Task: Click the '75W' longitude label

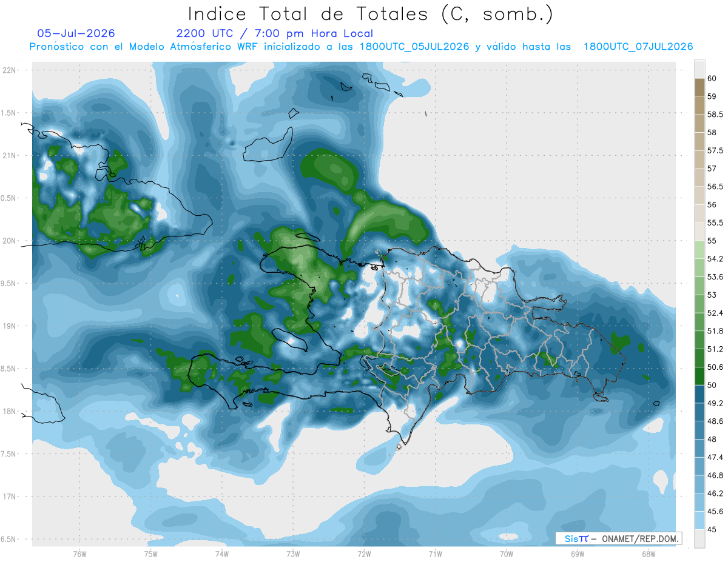Action: click(x=151, y=554)
